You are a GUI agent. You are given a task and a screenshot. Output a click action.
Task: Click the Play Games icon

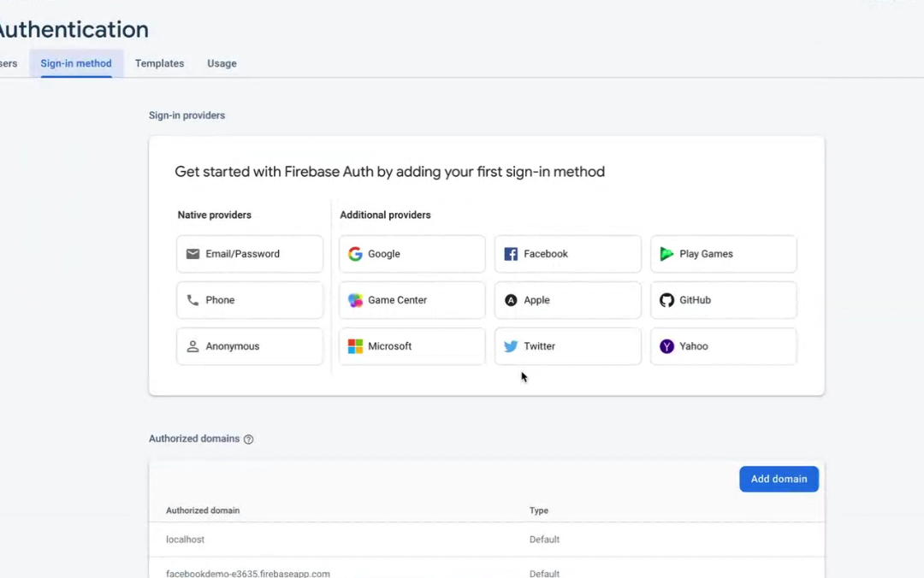pos(666,254)
